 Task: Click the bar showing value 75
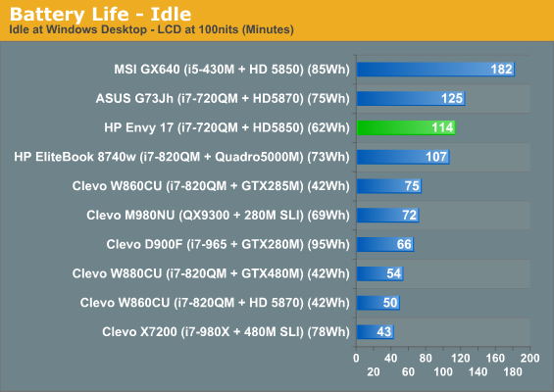tap(389, 186)
